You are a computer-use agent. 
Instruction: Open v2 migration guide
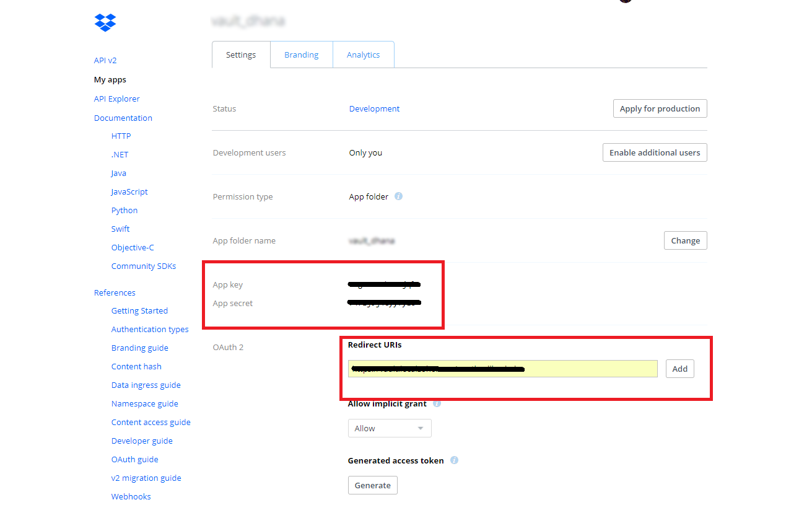tap(146, 478)
